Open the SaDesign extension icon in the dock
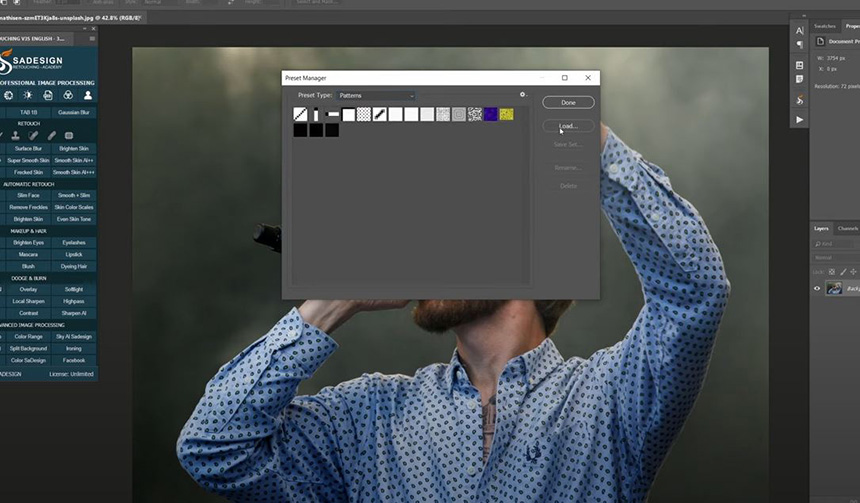 coord(800,100)
